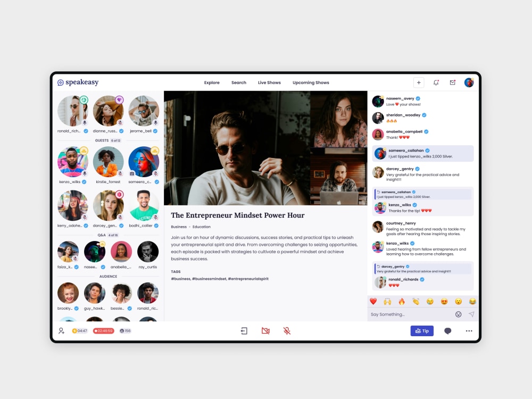Select host ronald_rich avatar
This screenshot has height=399, width=532.
(x=72, y=111)
